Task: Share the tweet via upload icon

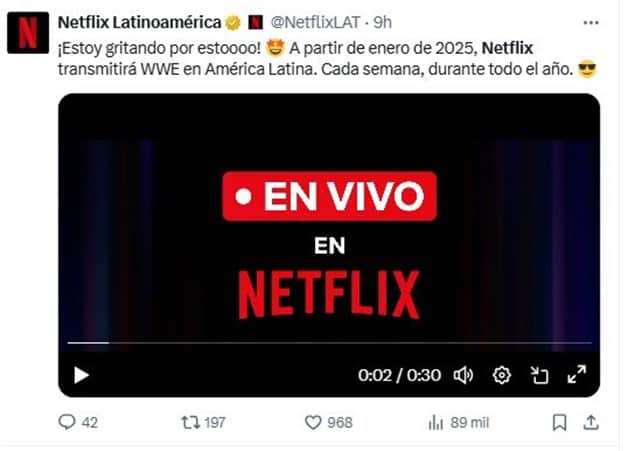Action: 591,422
